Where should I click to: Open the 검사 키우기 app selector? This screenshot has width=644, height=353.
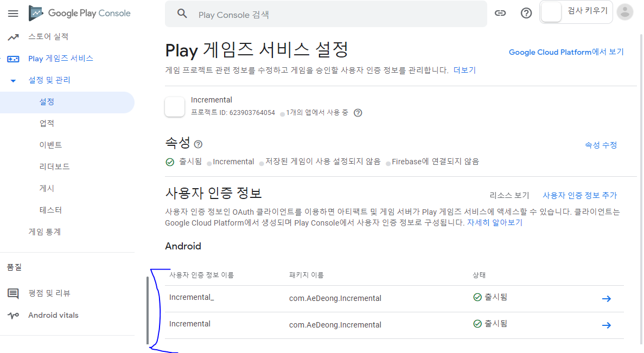pos(576,12)
